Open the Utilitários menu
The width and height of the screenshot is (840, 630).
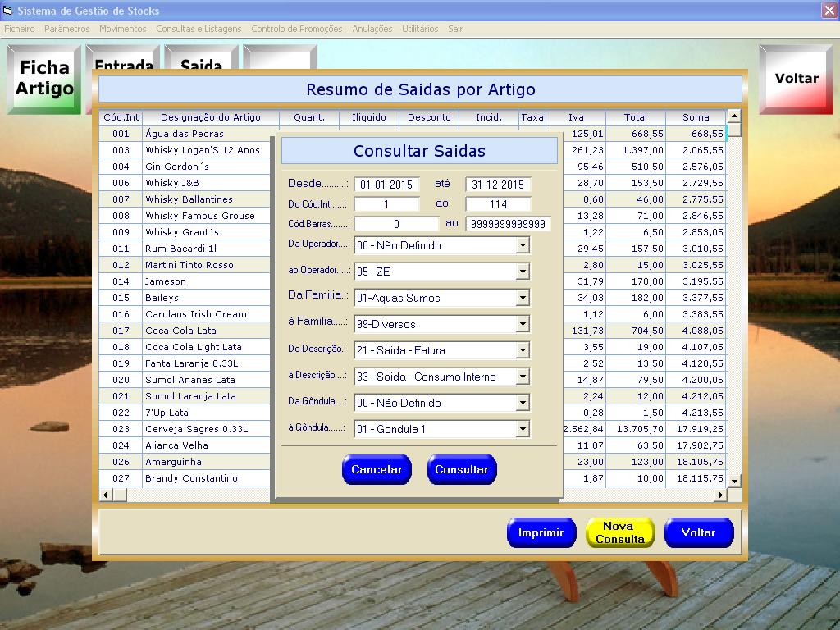point(420,29)
